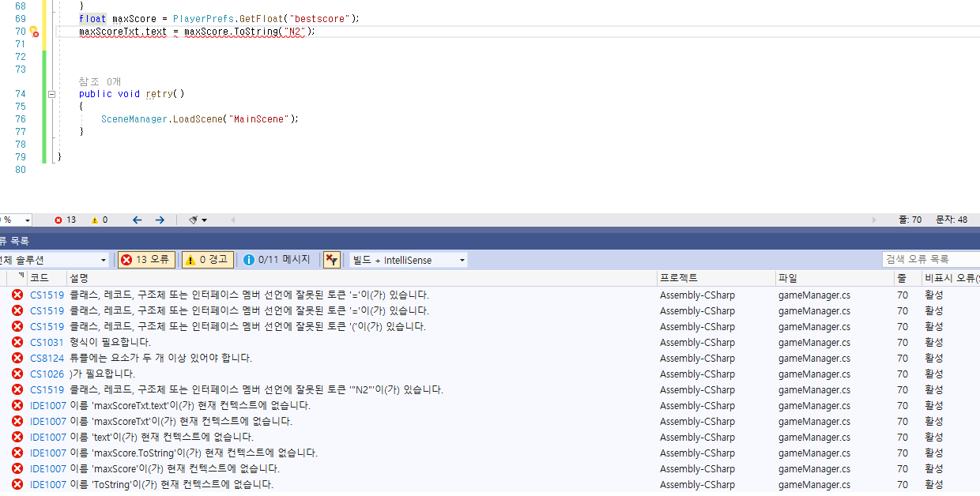
Task: Click the horizontal scrollbar left arrow
Action: click(232, 220)
